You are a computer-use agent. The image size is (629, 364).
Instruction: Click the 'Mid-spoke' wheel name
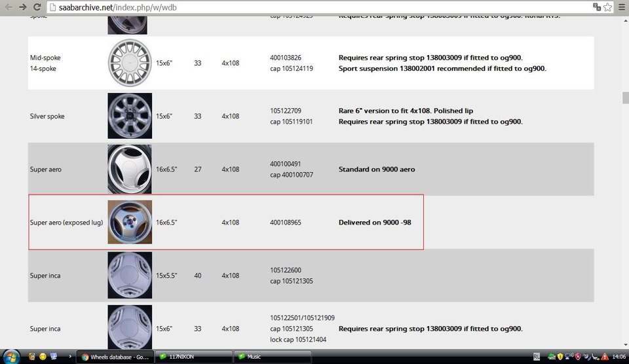pyautogui.click(x=45, y=58)
